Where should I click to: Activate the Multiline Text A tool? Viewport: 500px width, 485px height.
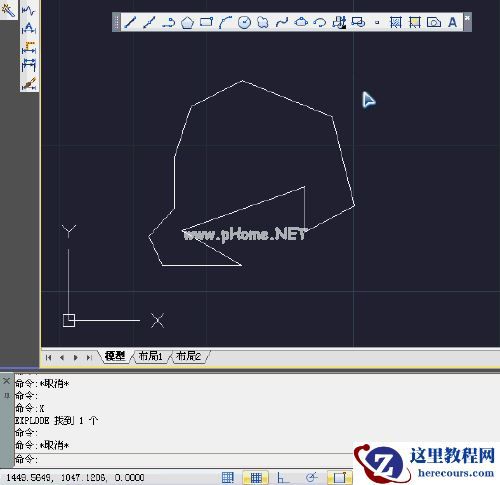click(x=452, y=22)
